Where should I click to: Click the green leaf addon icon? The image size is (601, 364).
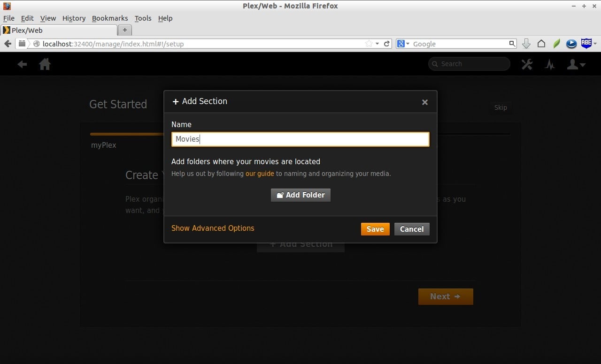point(557,44)
